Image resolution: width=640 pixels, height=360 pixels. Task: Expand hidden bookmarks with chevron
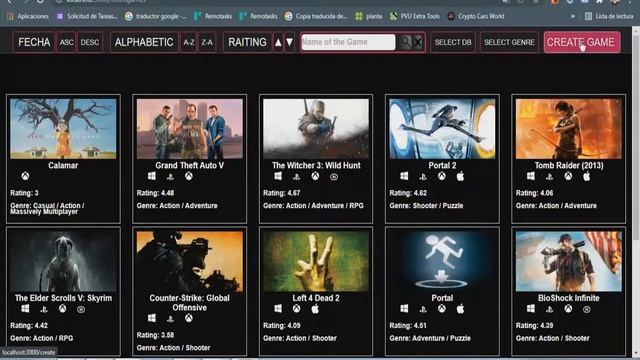(573, 16)
